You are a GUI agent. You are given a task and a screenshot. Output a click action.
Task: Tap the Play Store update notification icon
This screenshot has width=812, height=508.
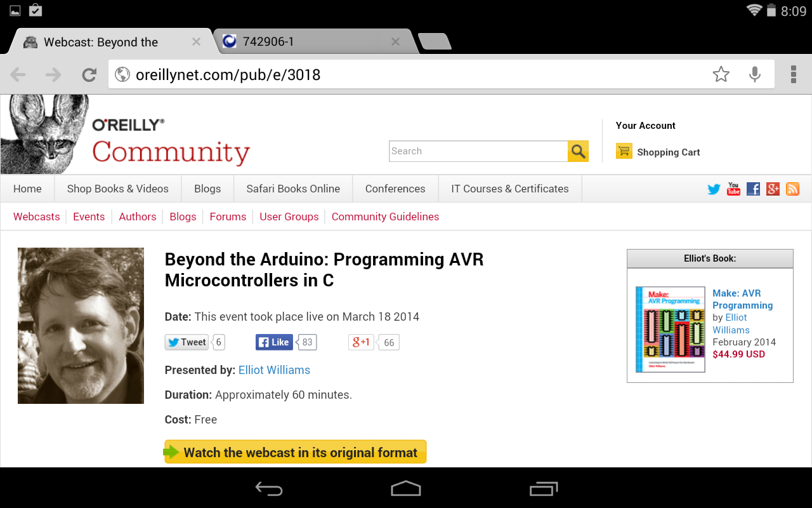36,10
